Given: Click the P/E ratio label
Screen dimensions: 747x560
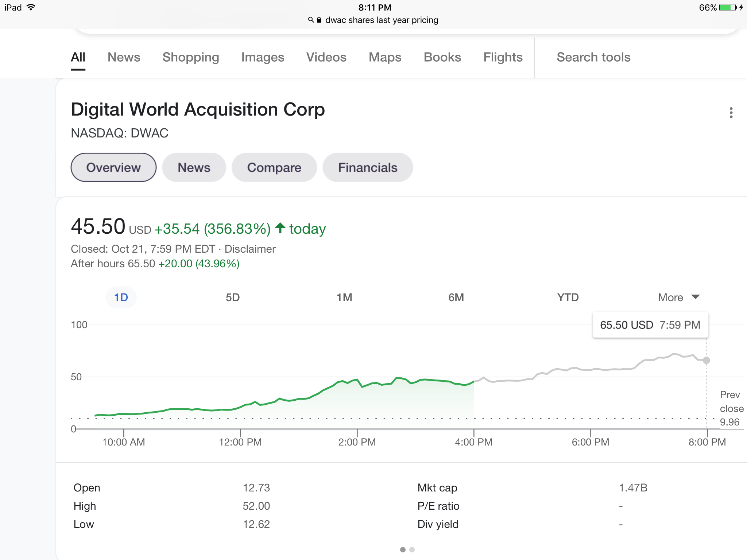Looking at the screenshot, I should [438, 506].
